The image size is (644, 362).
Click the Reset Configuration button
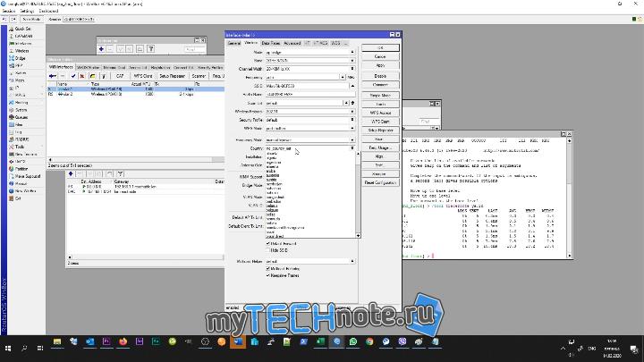(x=380, y=182)
